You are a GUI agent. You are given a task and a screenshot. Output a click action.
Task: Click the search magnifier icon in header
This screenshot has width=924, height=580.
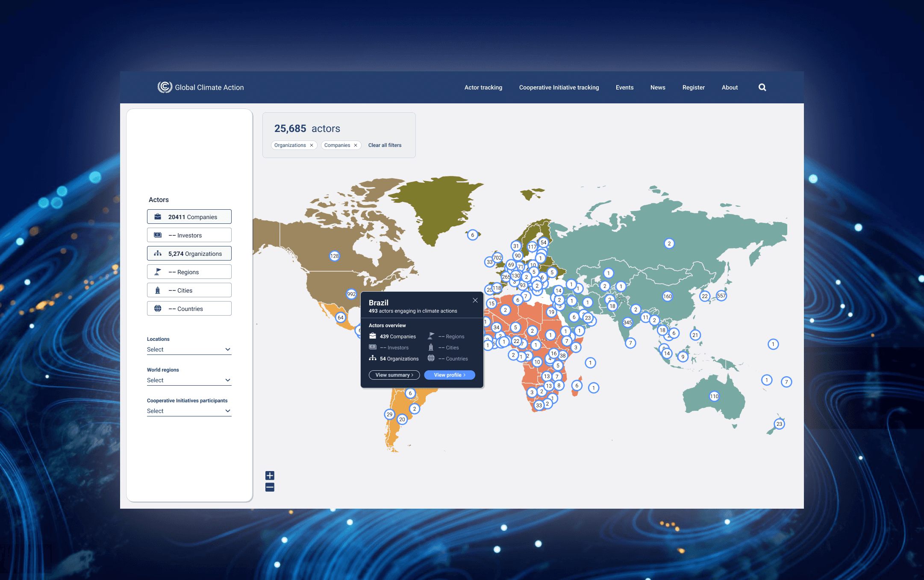tap(762, 88)
